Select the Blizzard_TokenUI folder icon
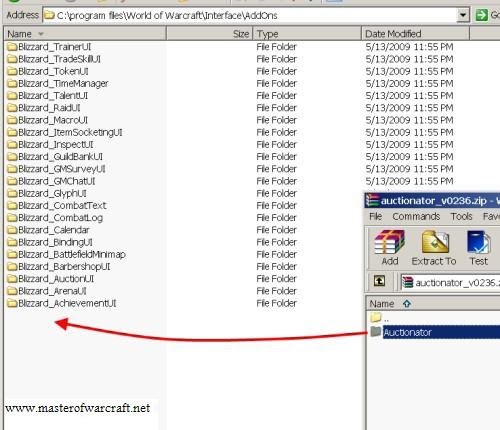 [x=12, y=71]
